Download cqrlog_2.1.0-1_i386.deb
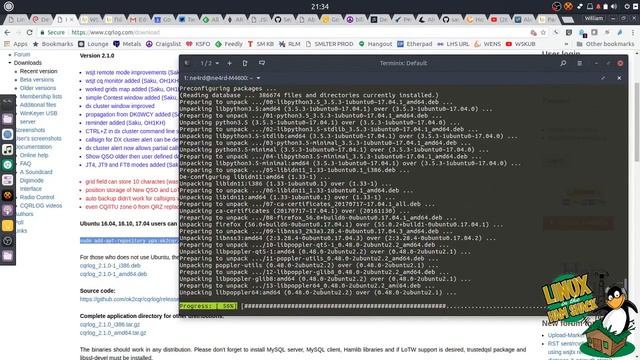 (x=110, y=265)
